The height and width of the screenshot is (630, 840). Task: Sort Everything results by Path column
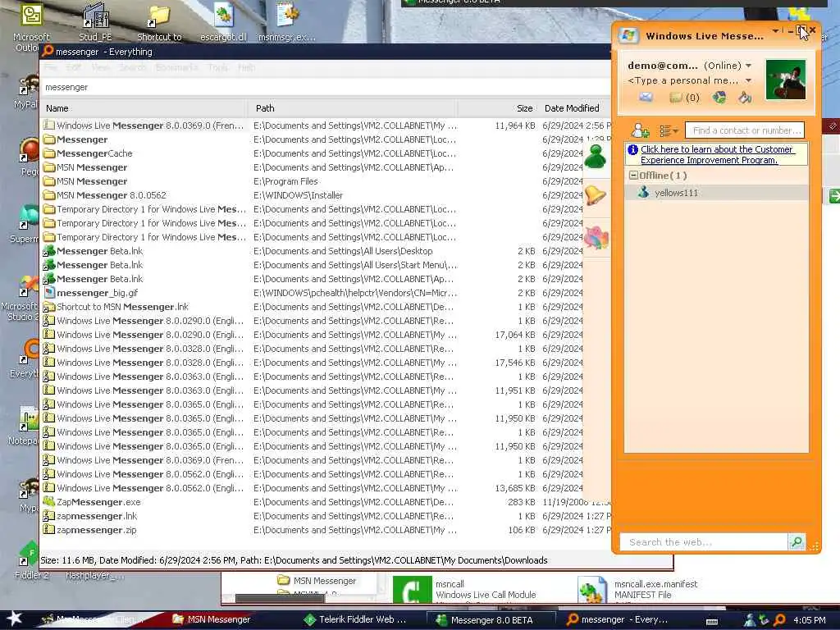coord(353,108)
